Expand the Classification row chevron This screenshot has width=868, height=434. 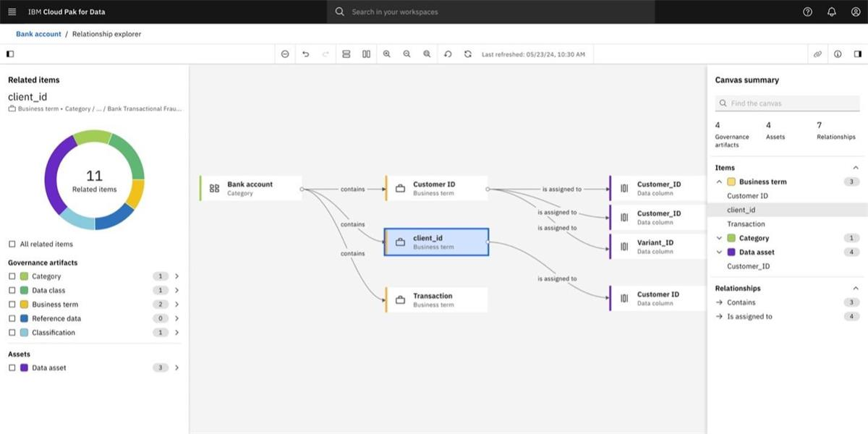[x=176, y=333]
